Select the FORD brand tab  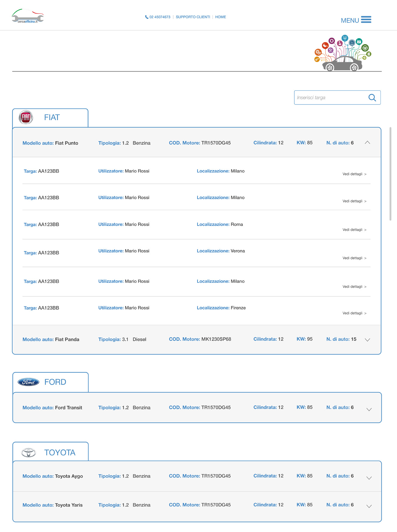(50, 382)
